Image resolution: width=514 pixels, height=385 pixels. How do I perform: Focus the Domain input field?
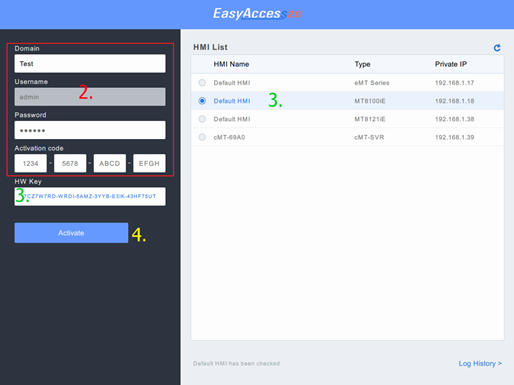[90, 63]
